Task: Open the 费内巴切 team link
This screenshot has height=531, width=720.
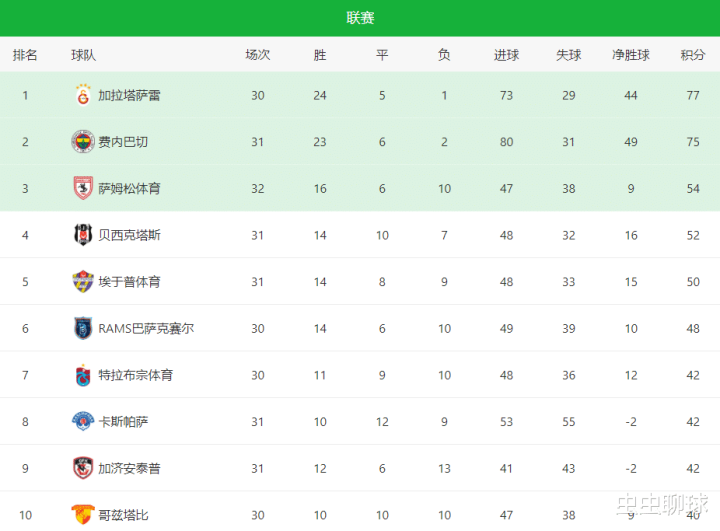Action: click(x=123, y=142)
